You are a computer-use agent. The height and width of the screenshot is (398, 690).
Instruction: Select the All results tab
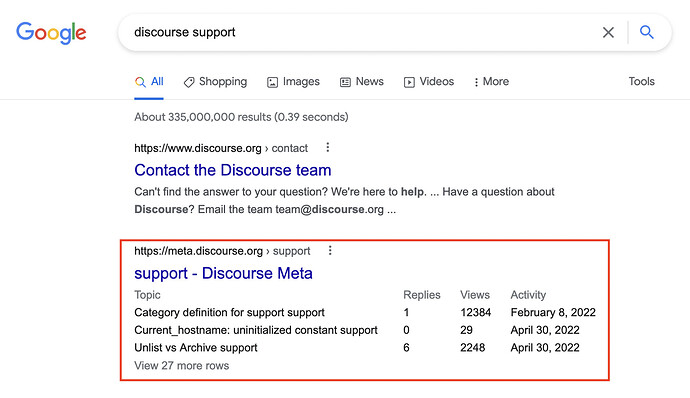click(x=149, y=82)
